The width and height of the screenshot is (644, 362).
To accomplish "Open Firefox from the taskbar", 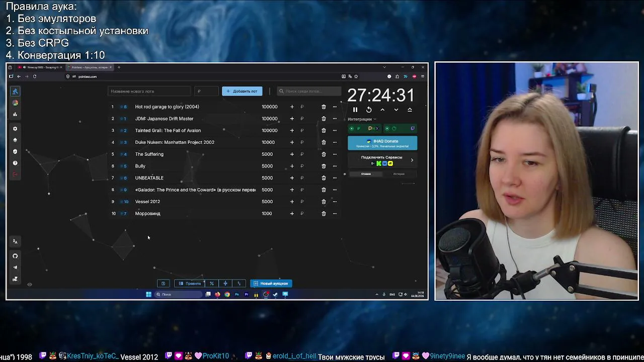I will [x=217, y=295].
